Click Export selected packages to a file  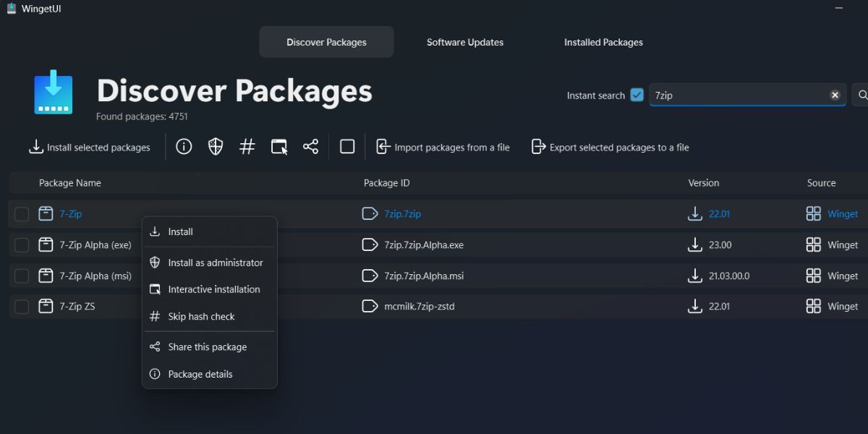coord(610,147)
